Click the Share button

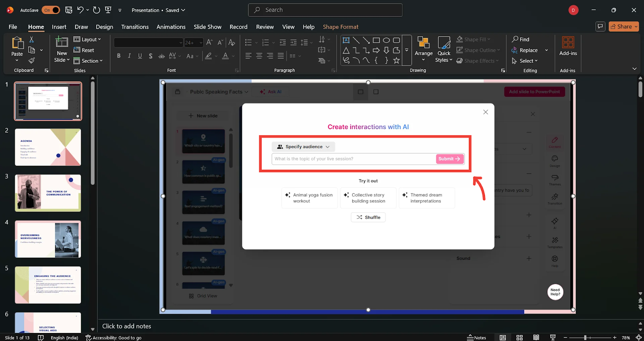[623, 27]
